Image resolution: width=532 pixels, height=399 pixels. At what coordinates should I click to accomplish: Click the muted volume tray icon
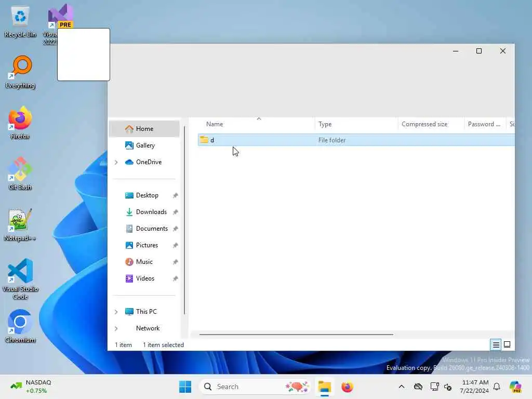[x=448, y=387]
